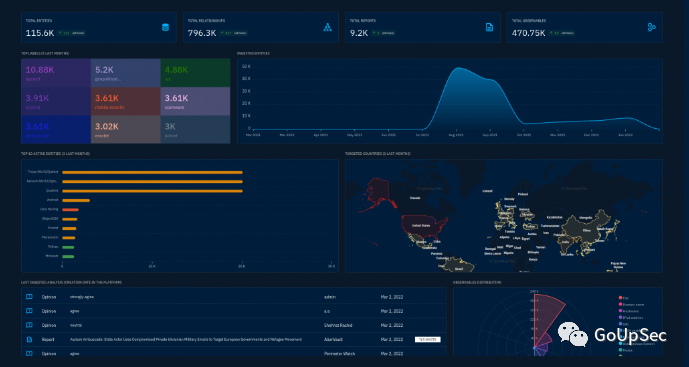Click the File legend label

626,298
